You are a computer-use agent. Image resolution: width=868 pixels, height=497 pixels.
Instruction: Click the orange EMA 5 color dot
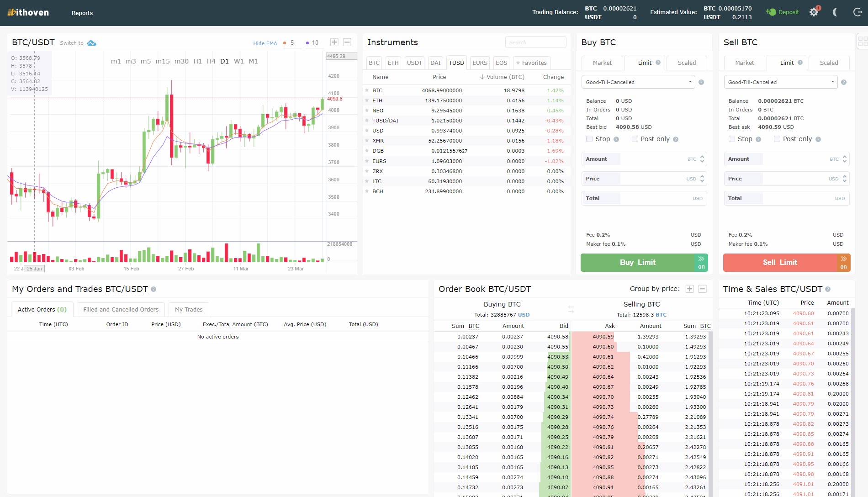click(x=285, y=43)
